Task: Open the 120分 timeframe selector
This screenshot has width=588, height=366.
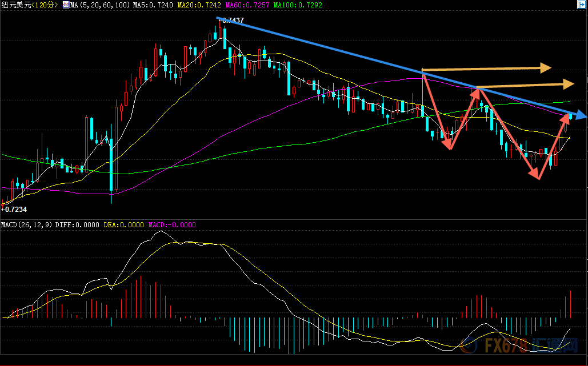Action: coord(46,5)
